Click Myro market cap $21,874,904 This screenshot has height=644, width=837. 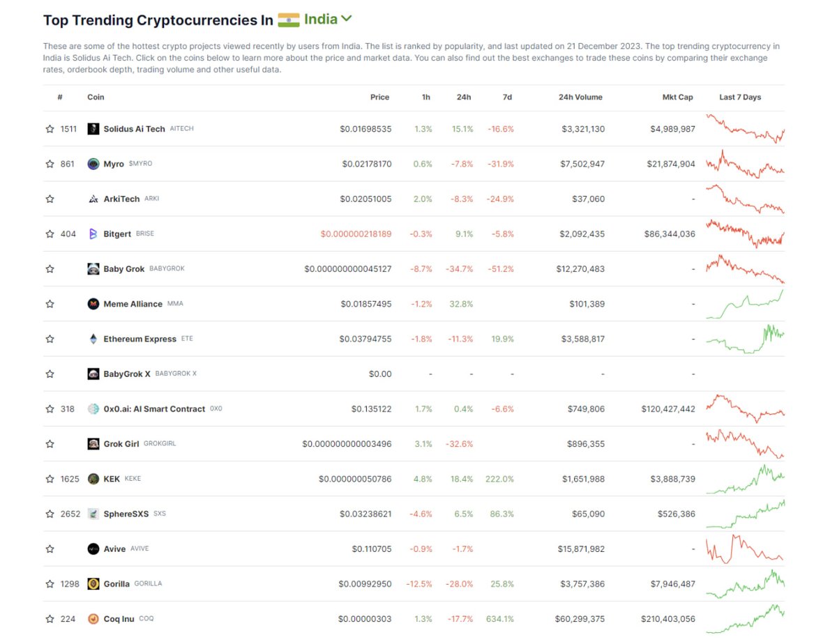click(670, 164)
